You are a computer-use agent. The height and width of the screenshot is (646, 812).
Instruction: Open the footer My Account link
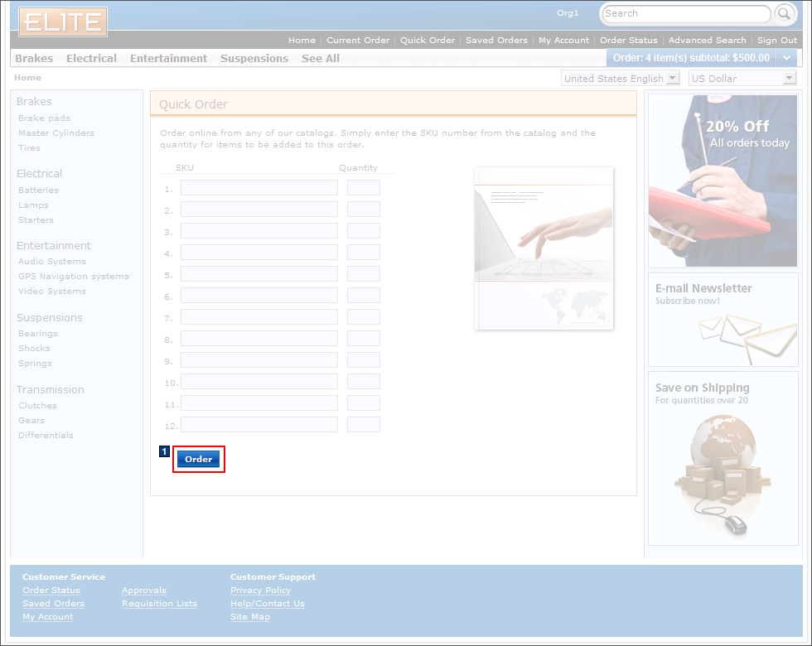pos(48,617)
